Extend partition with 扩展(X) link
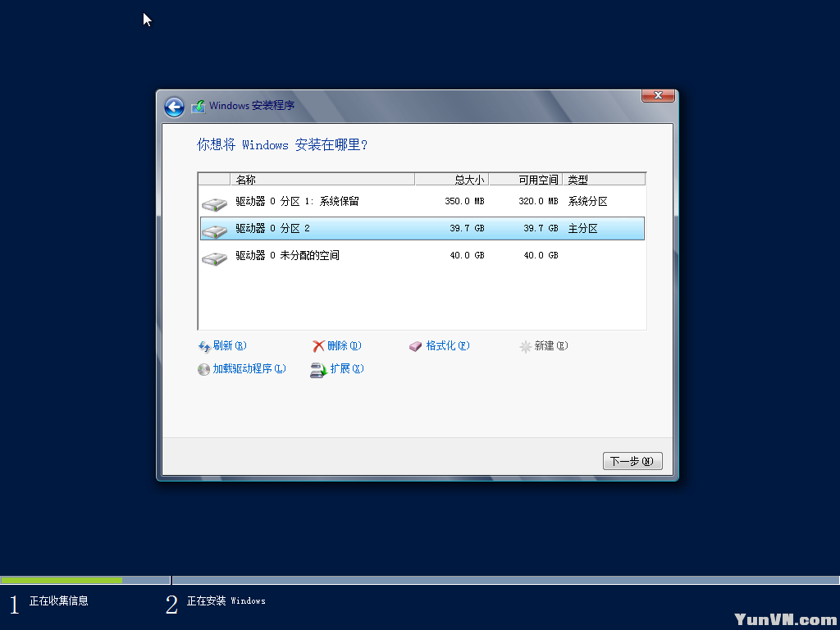Screen dimensions: 840x630 [x=347, y=368]
